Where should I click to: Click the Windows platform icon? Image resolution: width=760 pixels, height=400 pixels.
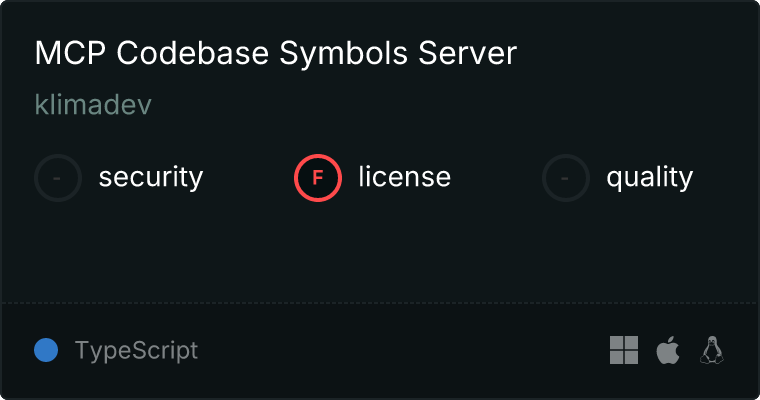tap(624, 350)
